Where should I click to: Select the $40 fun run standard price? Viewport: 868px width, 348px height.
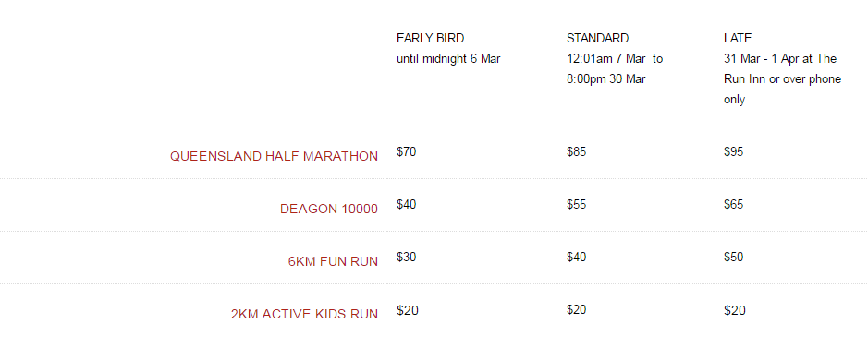coord(576,257)
